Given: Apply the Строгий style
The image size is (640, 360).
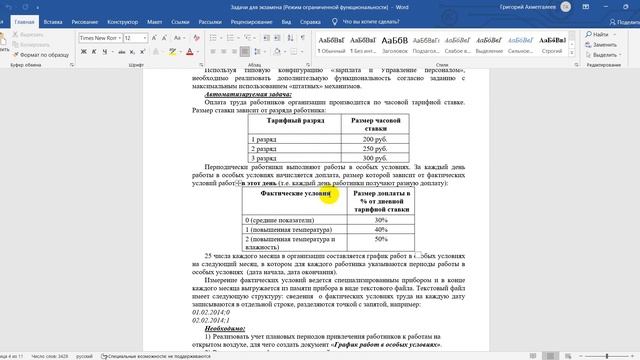Looking at the screenshot, I should (552, 44).
